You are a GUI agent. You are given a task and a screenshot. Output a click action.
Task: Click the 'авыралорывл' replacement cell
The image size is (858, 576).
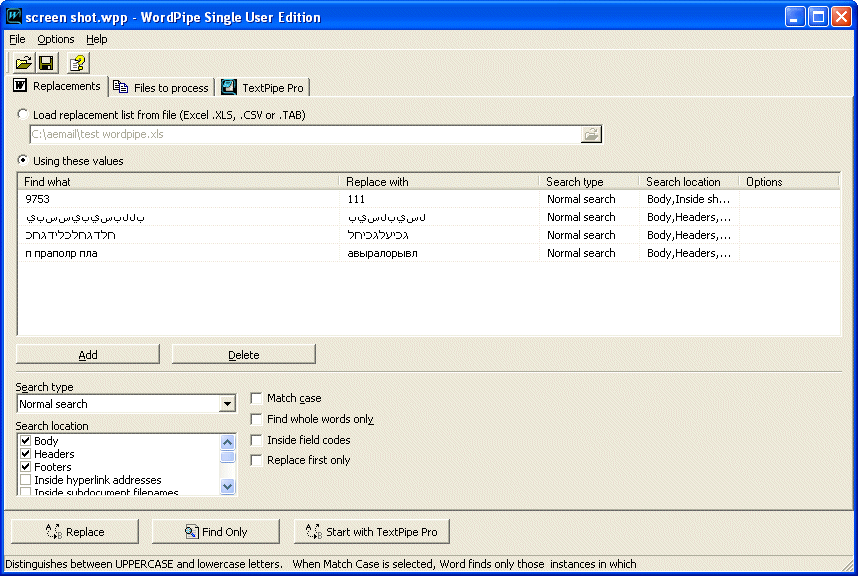[x=439, y=253]
